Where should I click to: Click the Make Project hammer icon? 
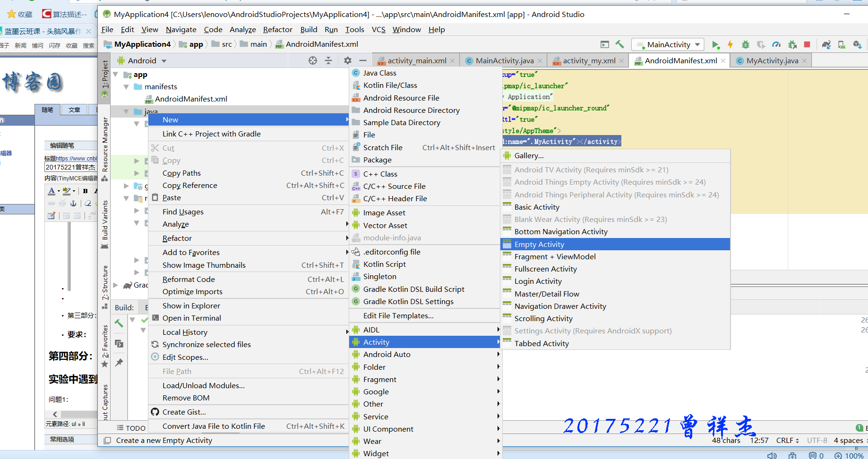[x=619, y=44]
